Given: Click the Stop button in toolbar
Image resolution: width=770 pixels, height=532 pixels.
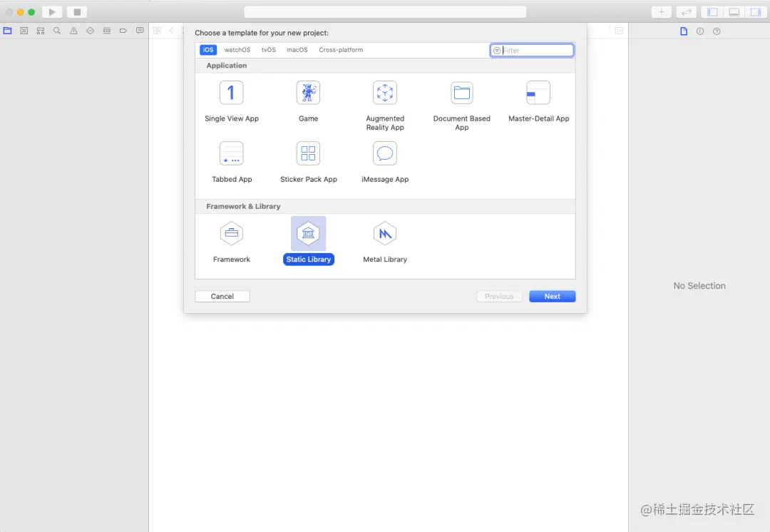Looking at the screenshot, I should 77,12.
